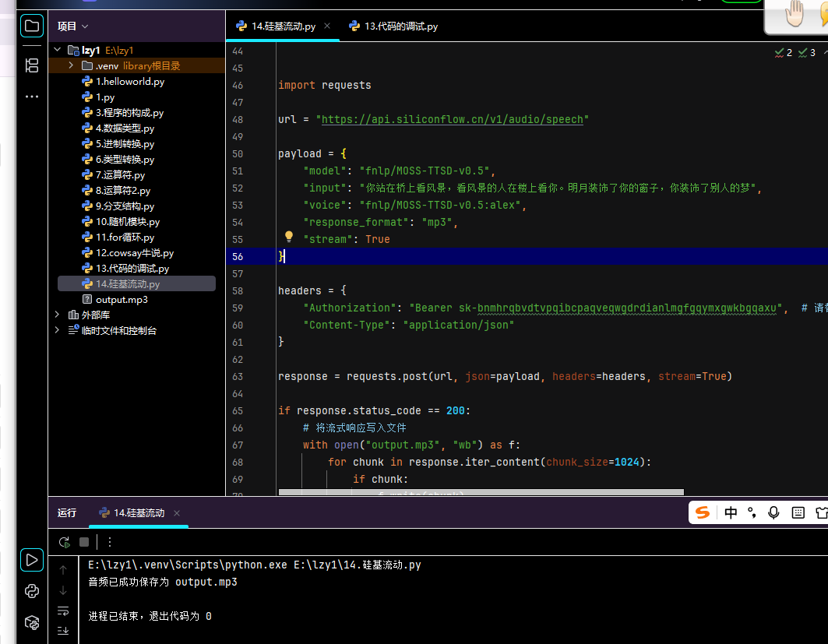Toggle soft-wrap in run console

63,611
